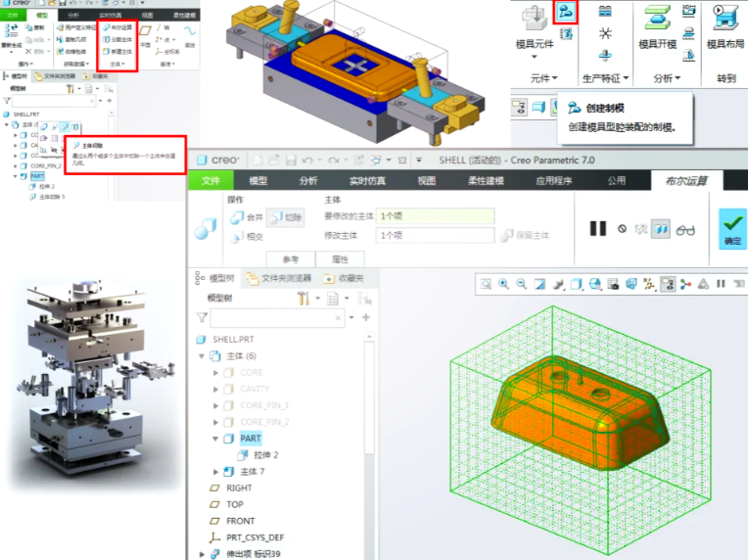Select the 布尔运算 tab
748x560 pixels.
click(687, 180)
